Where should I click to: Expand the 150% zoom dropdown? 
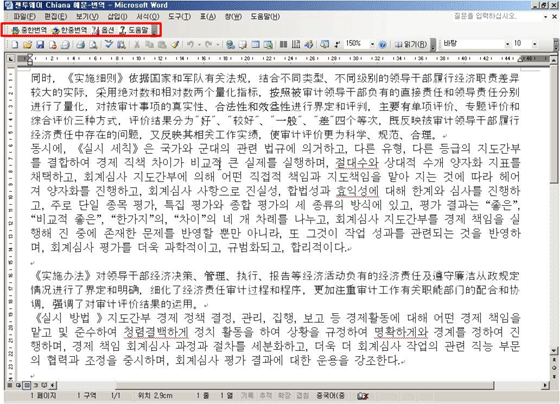point(372,44)
